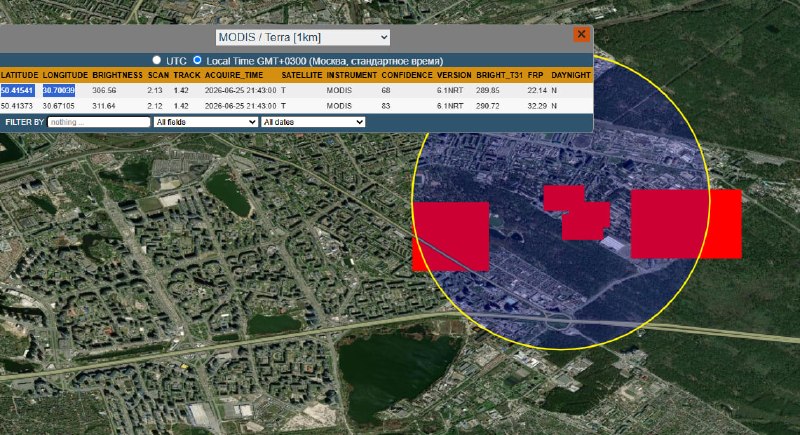Sort by BRIGHTNESS column header

point(117,75)
